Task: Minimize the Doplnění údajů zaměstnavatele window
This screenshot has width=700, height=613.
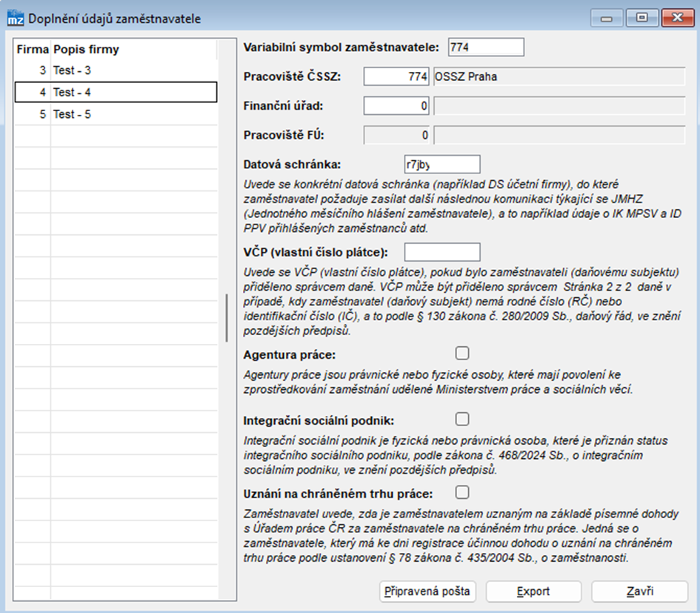Action: pyautogui.click(x=606, y=18)
